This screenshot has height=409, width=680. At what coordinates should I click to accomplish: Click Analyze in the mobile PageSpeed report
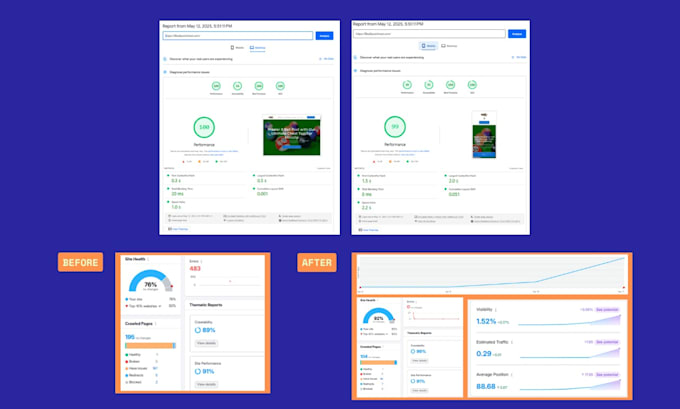517,34
